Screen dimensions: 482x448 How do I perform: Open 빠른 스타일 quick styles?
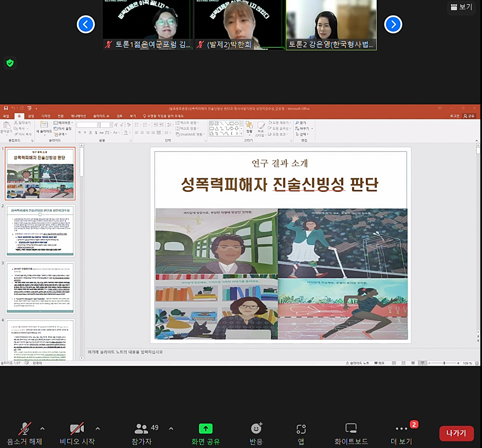(x=261, y=129)
